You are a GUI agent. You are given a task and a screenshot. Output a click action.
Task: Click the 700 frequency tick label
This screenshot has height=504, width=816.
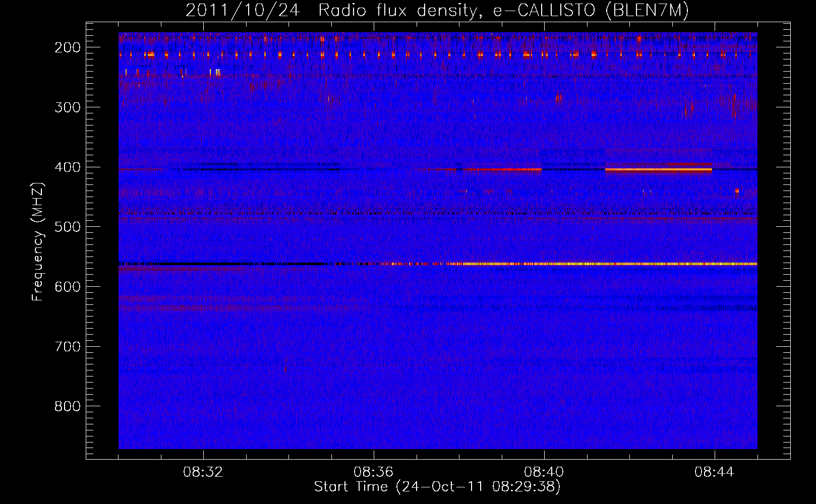pos(68,347)
